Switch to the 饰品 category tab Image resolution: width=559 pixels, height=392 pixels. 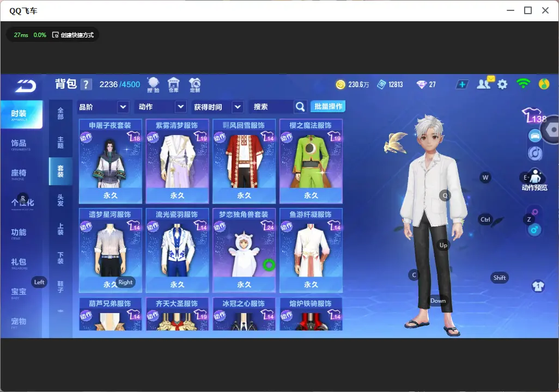tap(19, 144)
